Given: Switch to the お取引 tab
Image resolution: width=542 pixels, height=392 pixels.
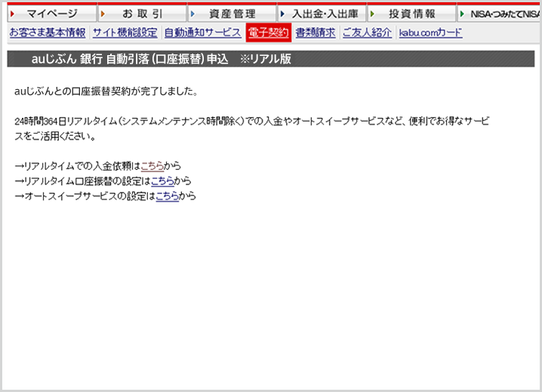Looking at the screenshot, I should coord(142,14).
